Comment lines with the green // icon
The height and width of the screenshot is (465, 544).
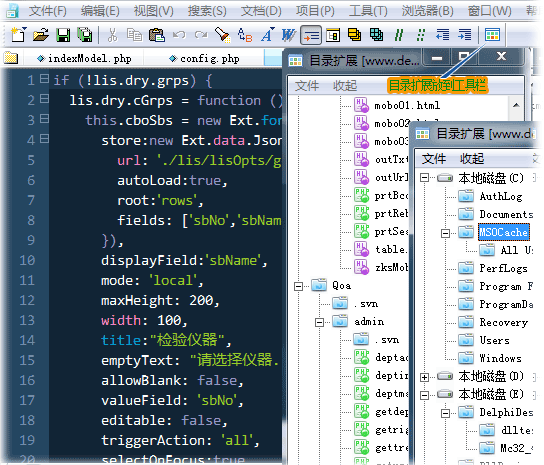point(399,35)
